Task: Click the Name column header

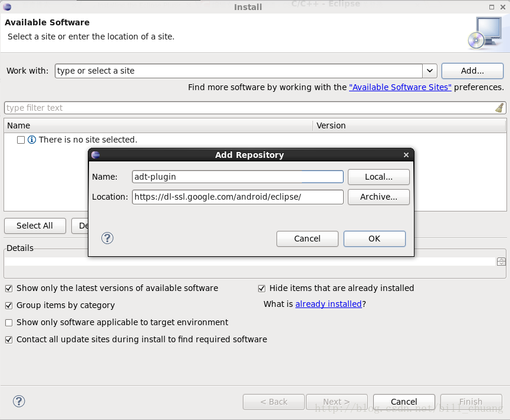Action: 159,125
